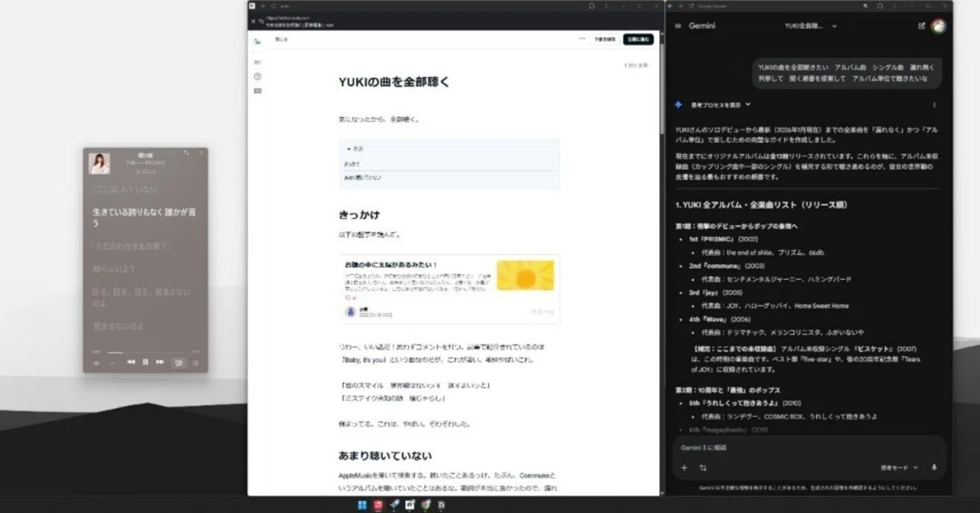Open the up-next queue list in mini player
The height and width of the screenshot is (513, 980).
[x=195, y=362]
